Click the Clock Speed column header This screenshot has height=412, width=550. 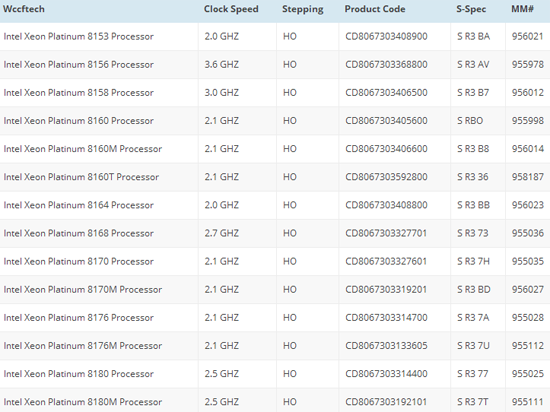(231, 9)
